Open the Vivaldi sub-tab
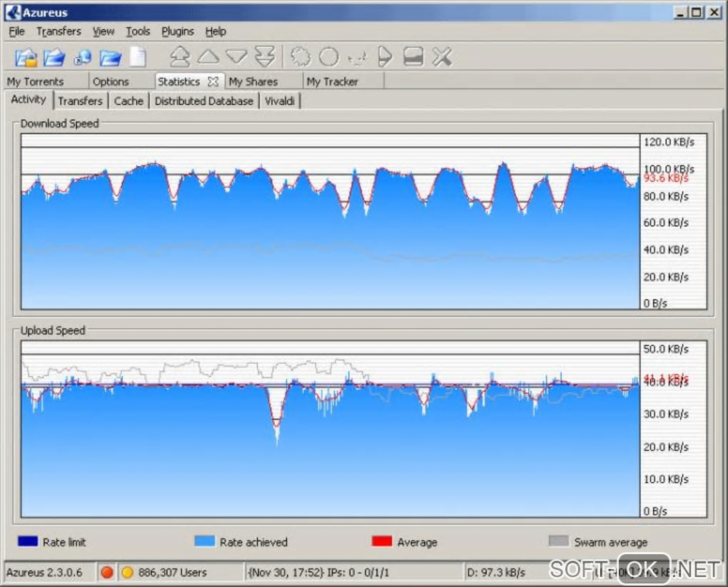Screen dimensions: 728x587 (x=280, y=101)
